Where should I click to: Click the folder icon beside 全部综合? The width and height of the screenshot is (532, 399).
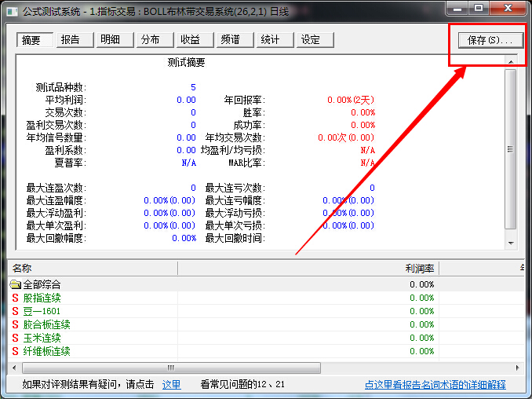(15, 284)
